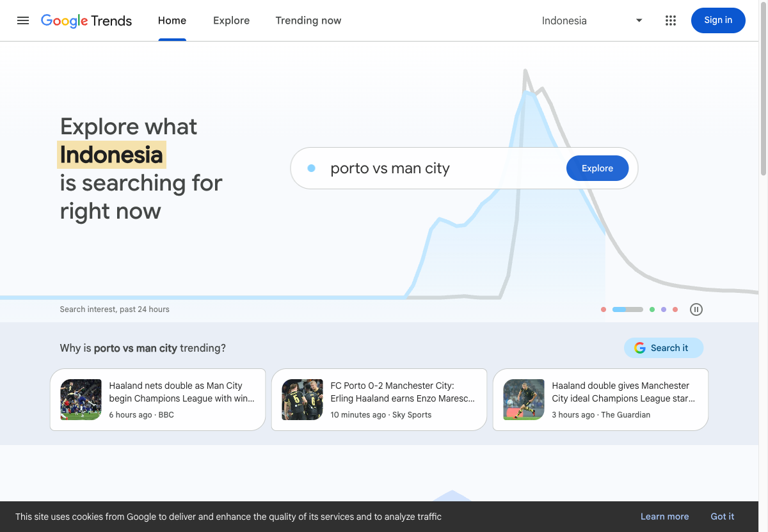The width and height of the screenshot is (768, 532).
Task: Click The Guardian article thumbnail
Action: (524, 400)
